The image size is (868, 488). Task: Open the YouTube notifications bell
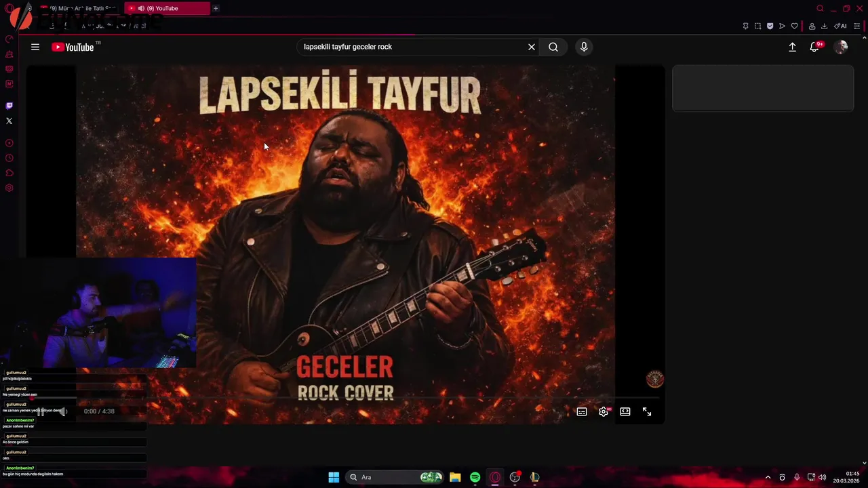pyautogui.click(x=815, y=47)
